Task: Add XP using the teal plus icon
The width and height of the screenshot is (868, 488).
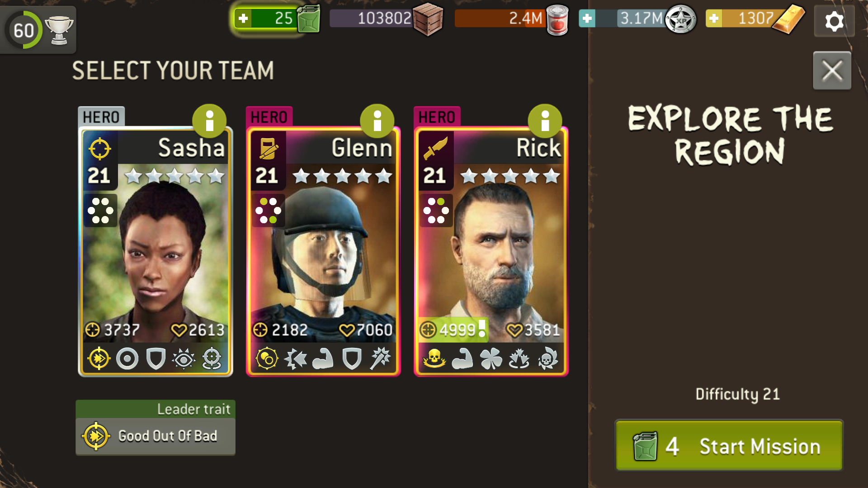Action: point(587,19)
